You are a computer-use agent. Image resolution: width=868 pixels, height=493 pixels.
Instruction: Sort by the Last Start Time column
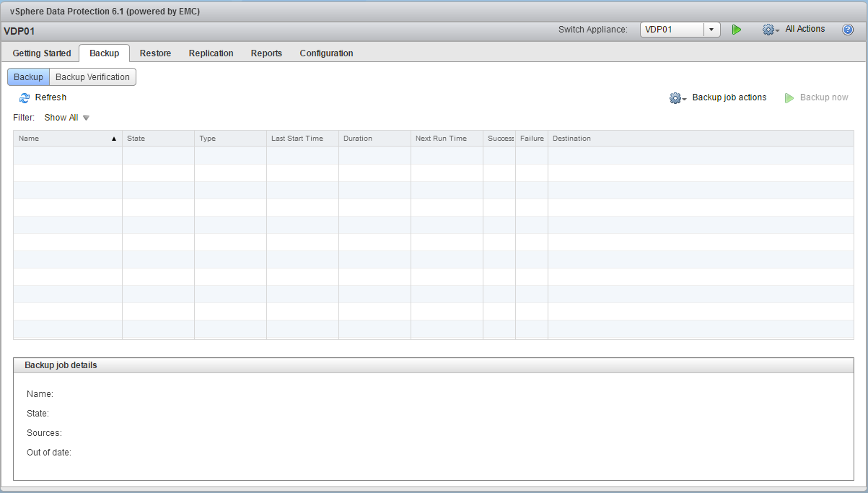tap(297, 139)
